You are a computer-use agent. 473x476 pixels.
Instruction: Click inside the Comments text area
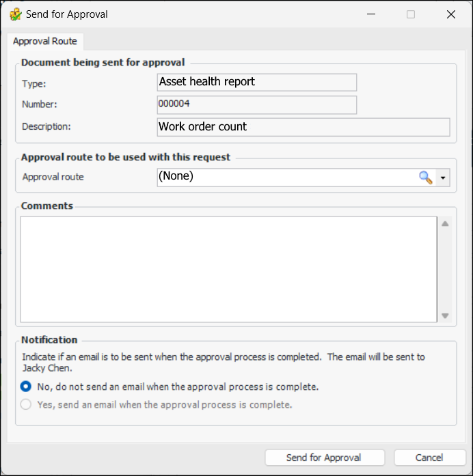228,269
